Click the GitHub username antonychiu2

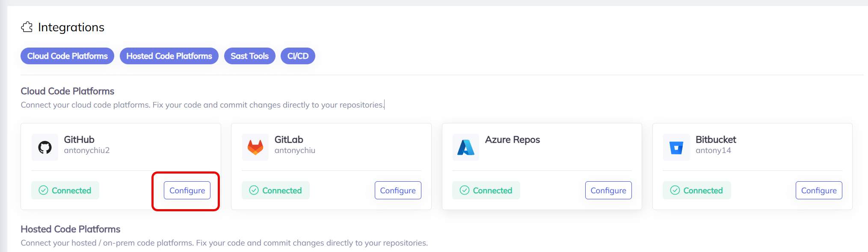pos(87,150)
